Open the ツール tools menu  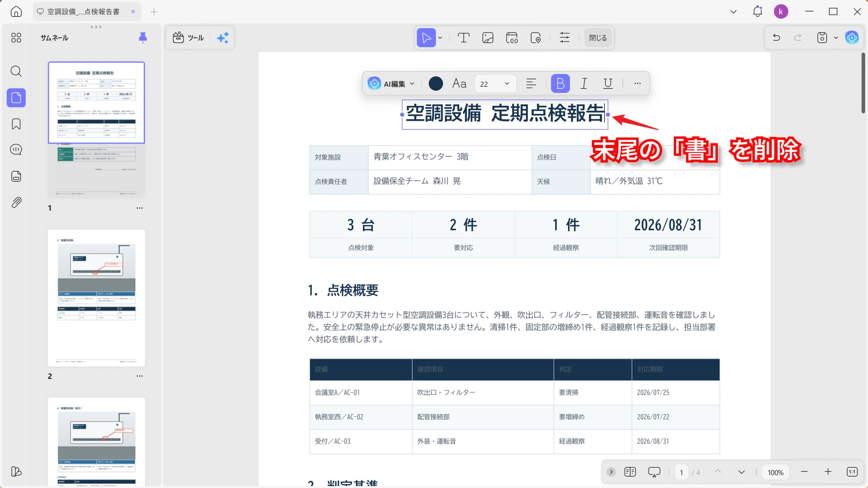188,38
